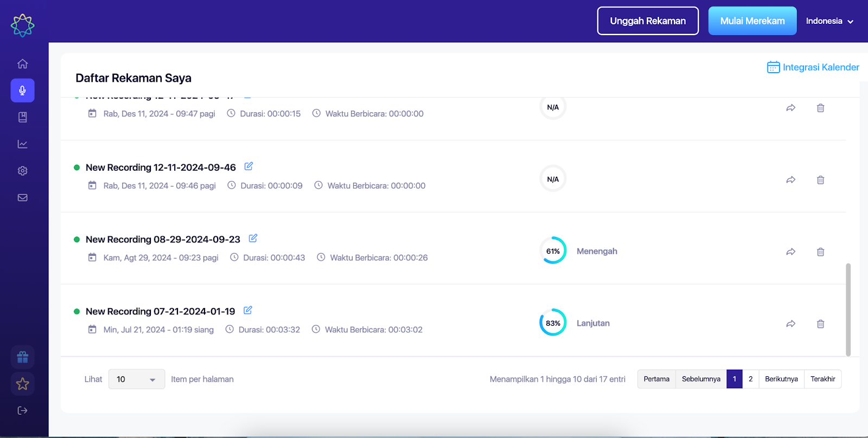This screenshot has width=868, height=438.
Task: Go to Pertama page
Action: coord(656,379)
